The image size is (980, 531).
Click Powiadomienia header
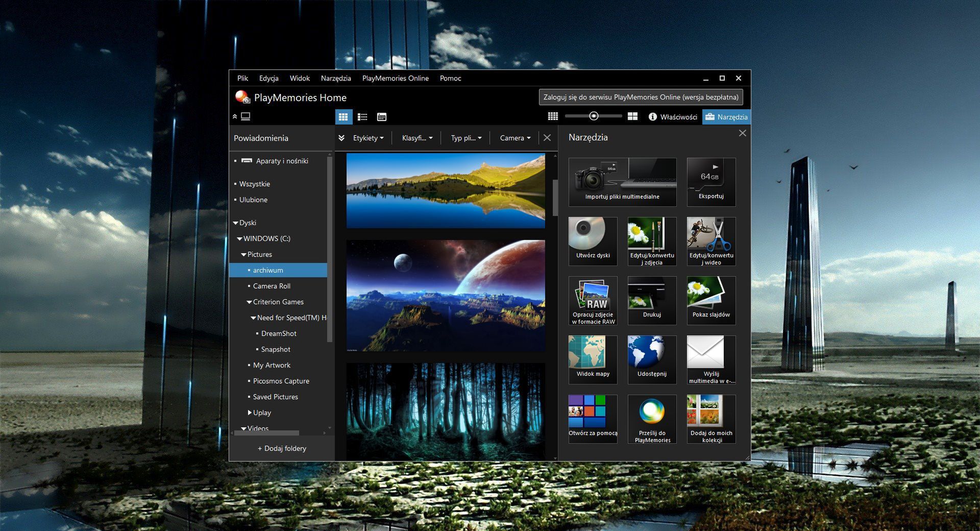coord(261,138)
